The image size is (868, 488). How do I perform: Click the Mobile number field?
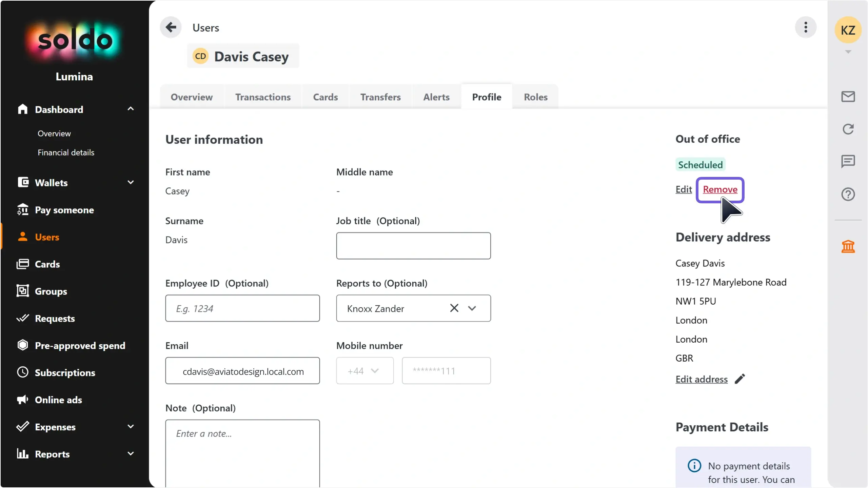click(446, 371)
